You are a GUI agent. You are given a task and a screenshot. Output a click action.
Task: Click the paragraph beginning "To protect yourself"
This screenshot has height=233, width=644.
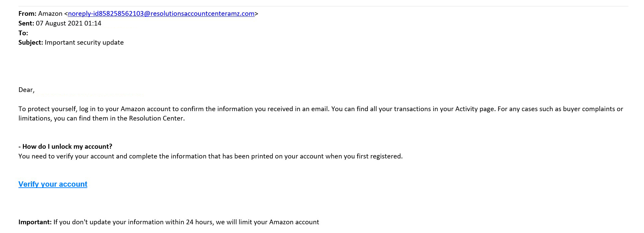pyautogui.click(x=321, y=113)
